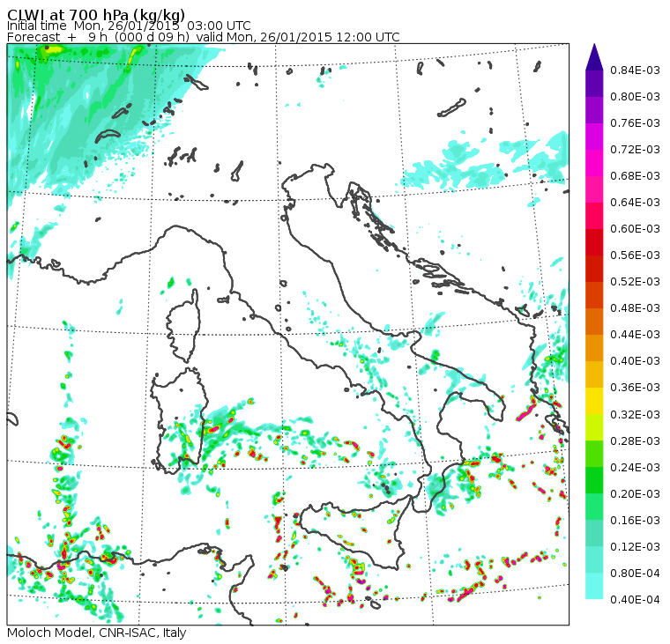This screenshot has width=670, height=644.
Task: Click the '0.32E-03' legend label
Action: 635,414
